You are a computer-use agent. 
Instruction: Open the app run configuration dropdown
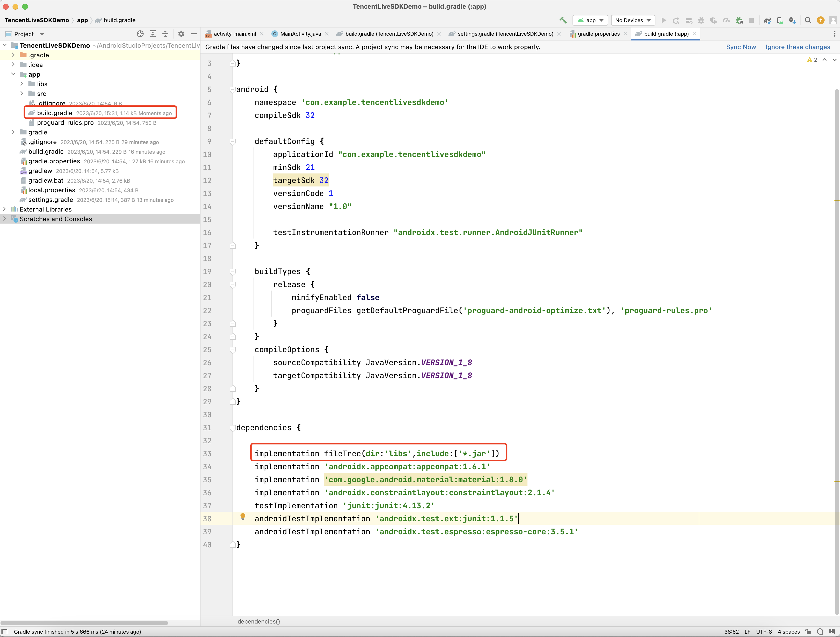[590, 20]
